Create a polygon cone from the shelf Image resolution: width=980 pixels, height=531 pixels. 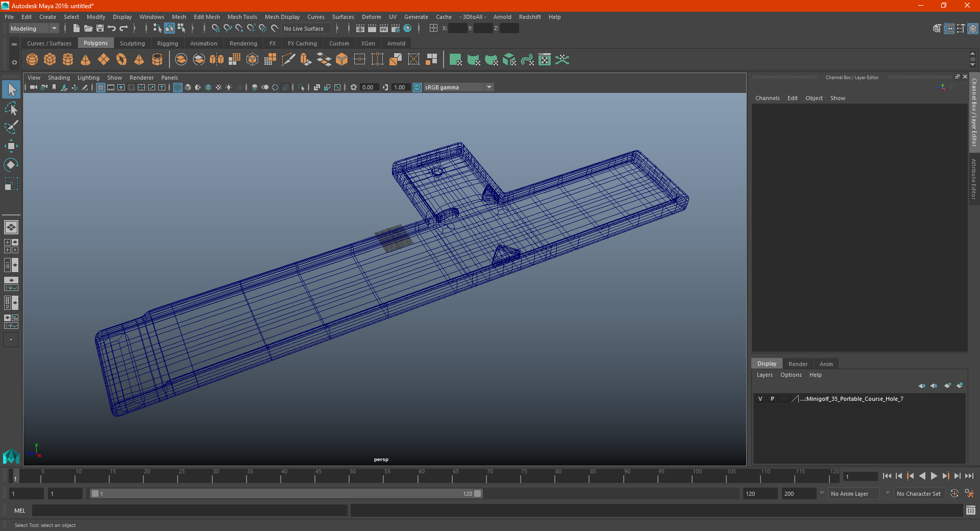(x=86, y=60)
